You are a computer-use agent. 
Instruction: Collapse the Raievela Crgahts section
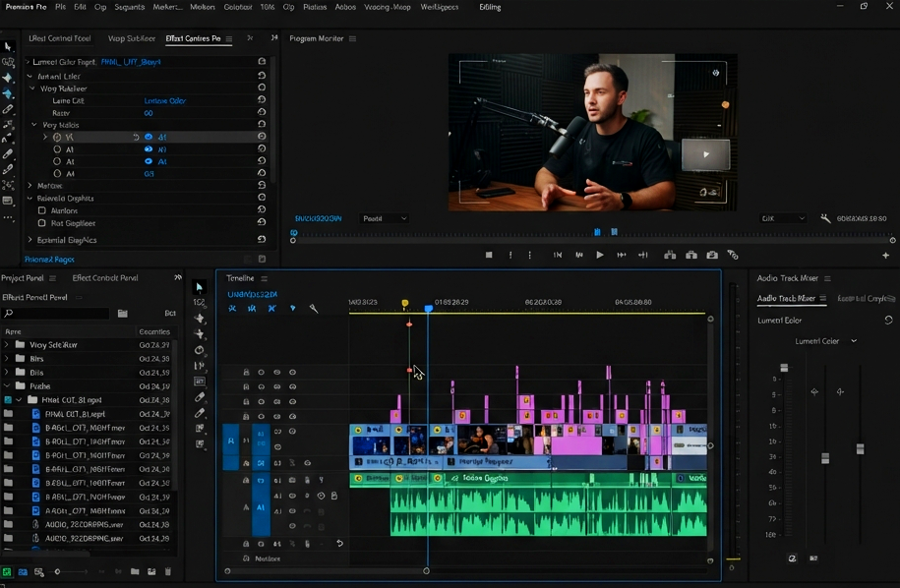(30, 198)
